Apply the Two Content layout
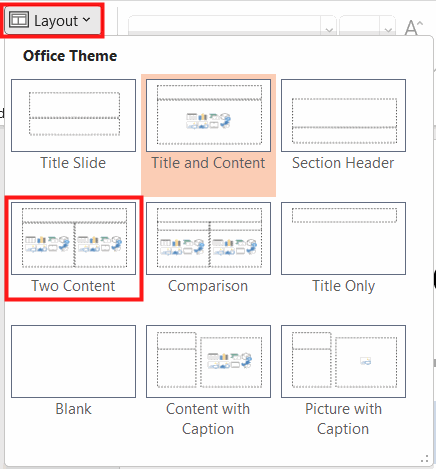The image size is (436, 469). [x=73, y=238]
